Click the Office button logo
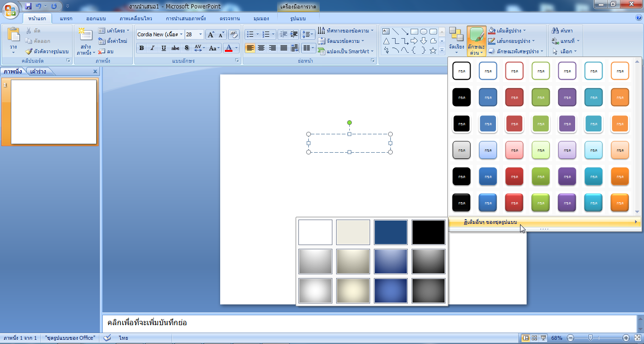The height and width of the screenshot is (344, 644). click(x=10, y=10)
